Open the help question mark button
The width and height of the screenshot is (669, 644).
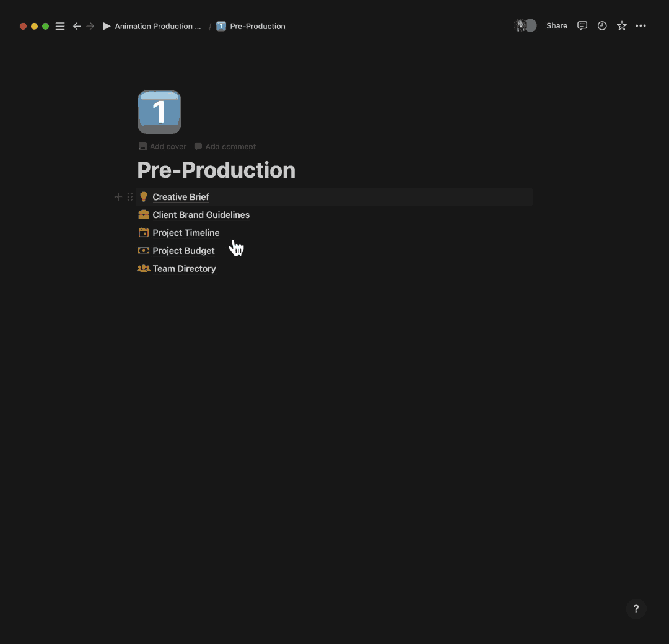pos(636,609)
